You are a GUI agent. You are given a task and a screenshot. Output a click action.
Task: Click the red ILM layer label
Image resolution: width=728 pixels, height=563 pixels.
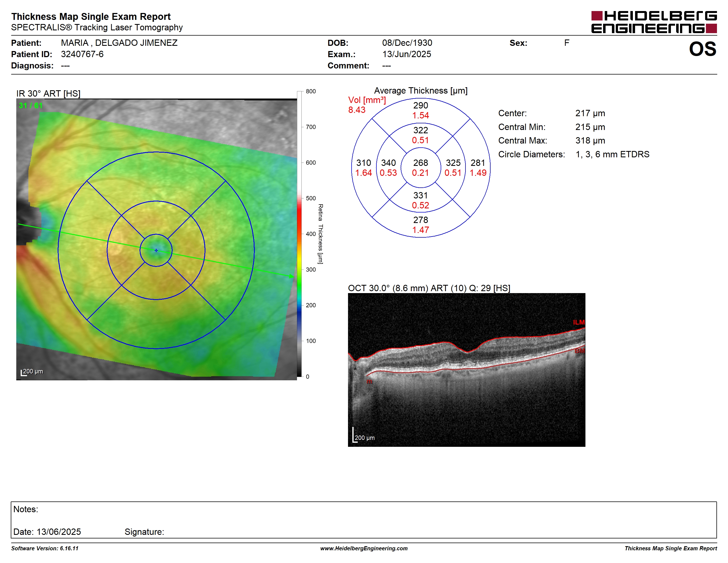pos(579,323)
